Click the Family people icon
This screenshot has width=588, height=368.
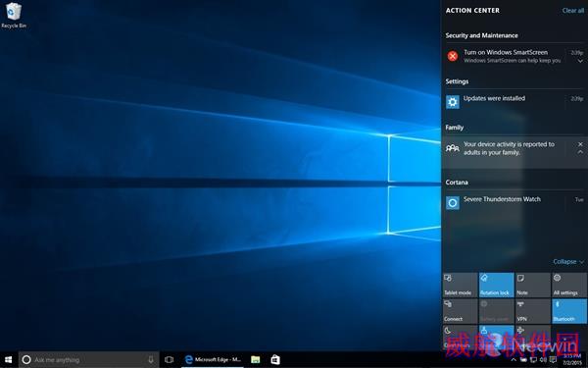point(452,148)
